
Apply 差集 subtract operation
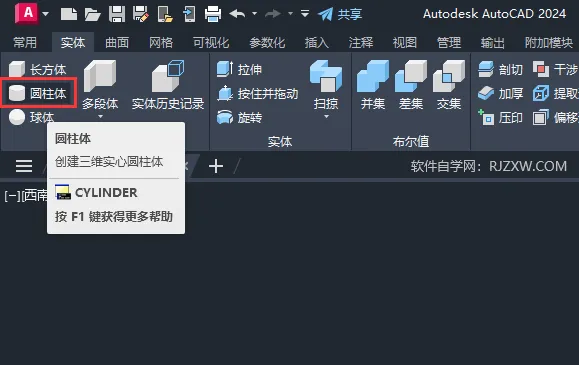pyautogui.click(x=411, y=85)
